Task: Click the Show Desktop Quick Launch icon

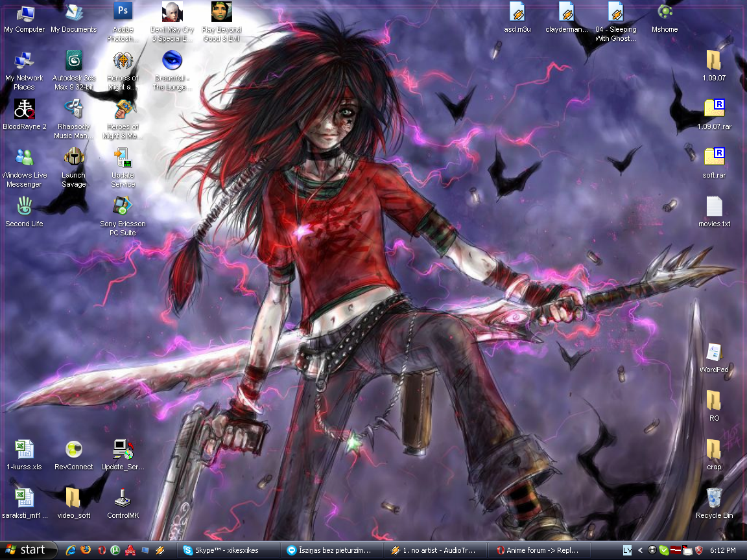Action: [x=145, y=550]
